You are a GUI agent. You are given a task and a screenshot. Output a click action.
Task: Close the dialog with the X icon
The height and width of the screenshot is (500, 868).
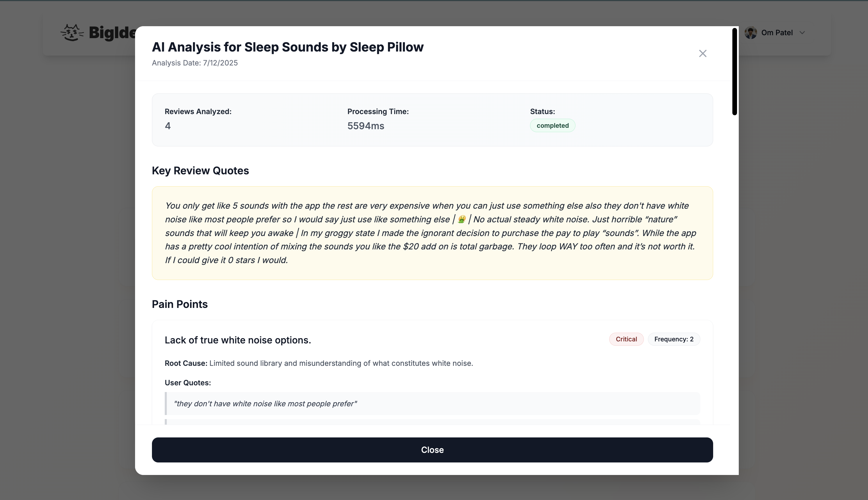(x=702, y=54)
